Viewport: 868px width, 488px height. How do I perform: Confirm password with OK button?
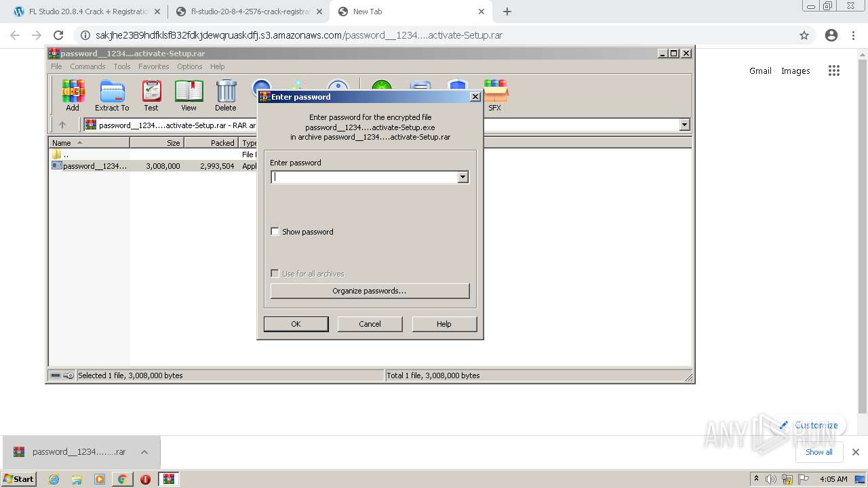click(x=296, y=324)
